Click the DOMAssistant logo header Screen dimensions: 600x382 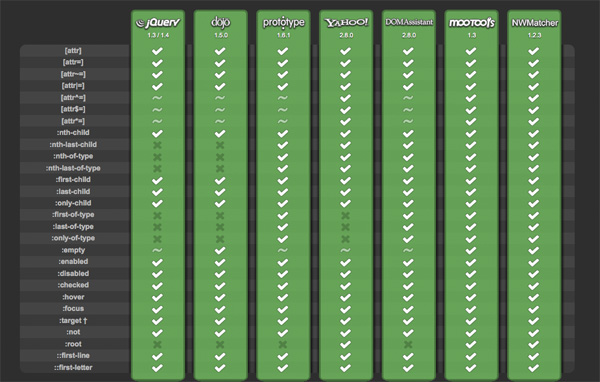point(409,22)
